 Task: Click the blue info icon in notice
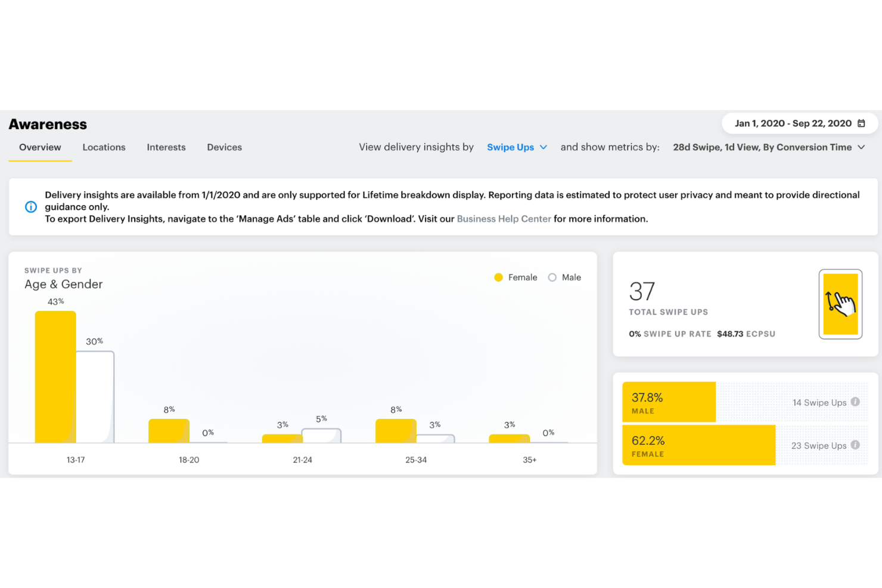pos(31,207)
